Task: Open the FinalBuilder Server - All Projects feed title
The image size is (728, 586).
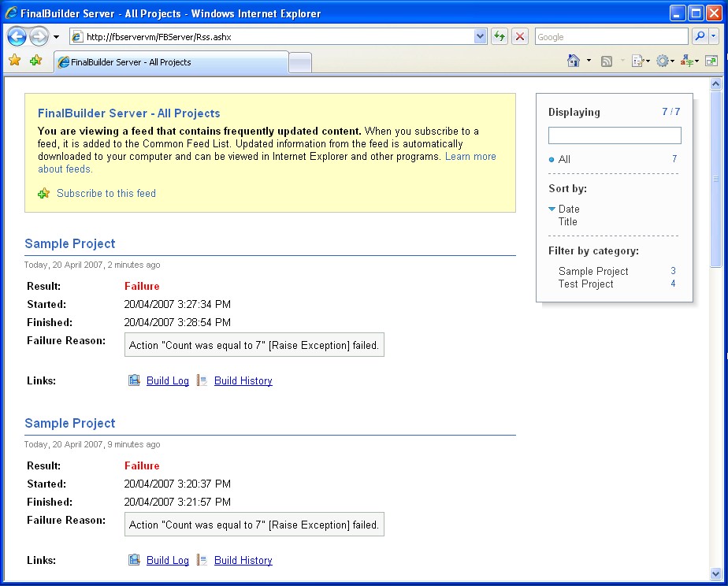Action: pyautogui.click(x=128, y=113)
